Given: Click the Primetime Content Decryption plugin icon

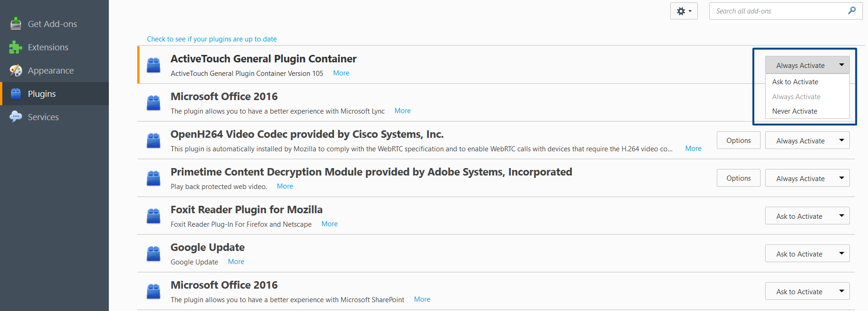Looking at the screenshot, I should (x=154, y=178).
